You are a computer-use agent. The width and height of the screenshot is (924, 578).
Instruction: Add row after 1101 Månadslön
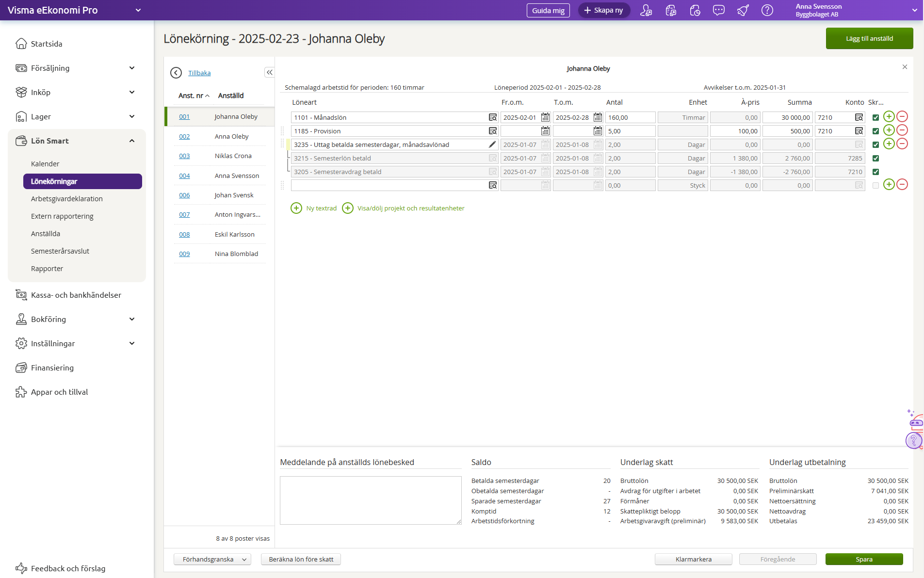889,116
